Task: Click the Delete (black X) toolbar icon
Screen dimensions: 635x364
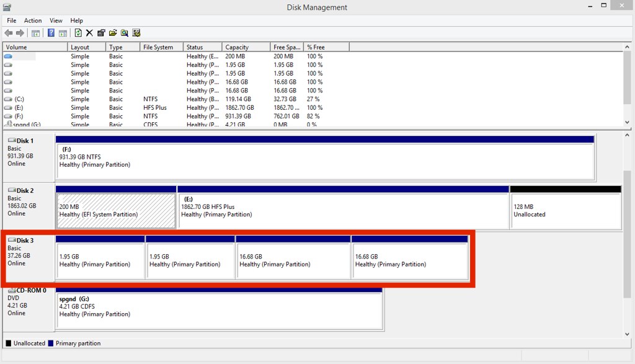Action: point(89,33)
